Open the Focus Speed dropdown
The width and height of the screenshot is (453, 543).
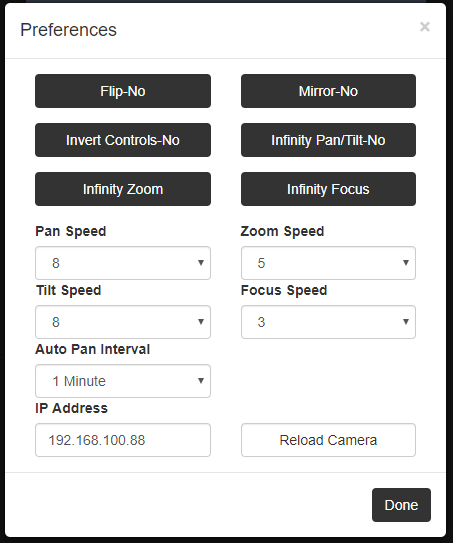coord(328,322)
